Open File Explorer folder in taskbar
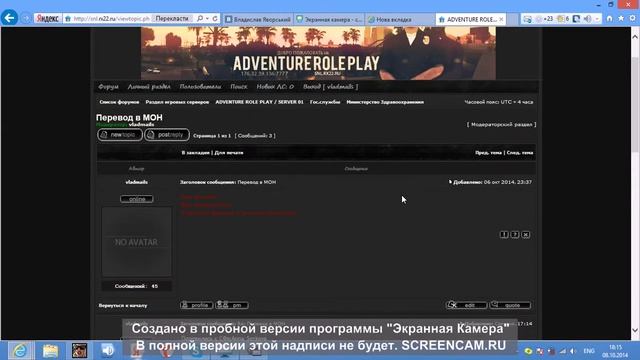This screenshot has width=640, height=360. coord(50,350)
